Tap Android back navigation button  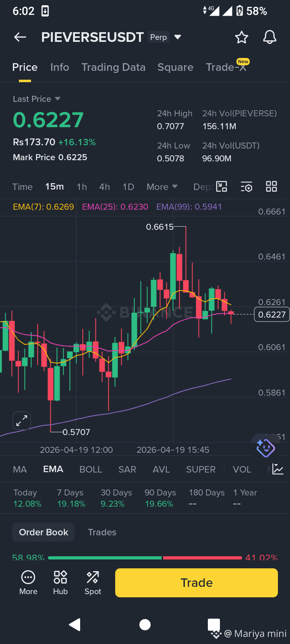pos(75,625)
